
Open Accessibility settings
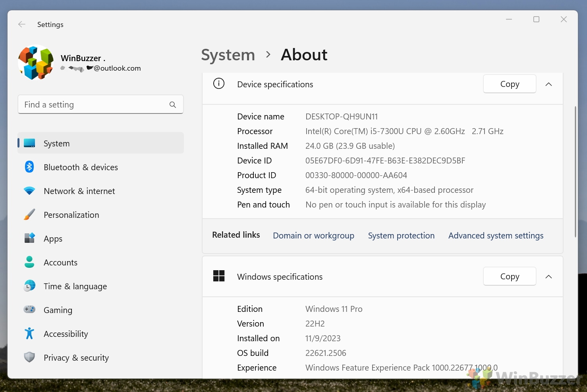coord(100,334)
